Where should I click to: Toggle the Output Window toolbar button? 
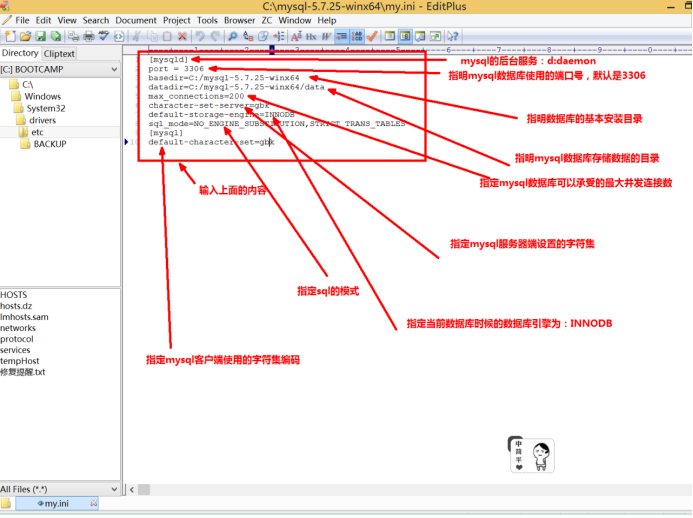coord(420,36)
